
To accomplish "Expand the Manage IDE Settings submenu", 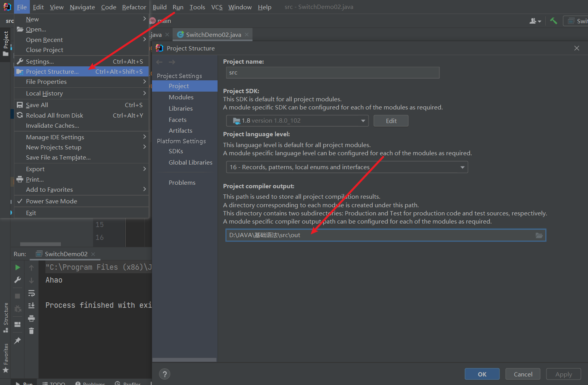I will [81, 137].
